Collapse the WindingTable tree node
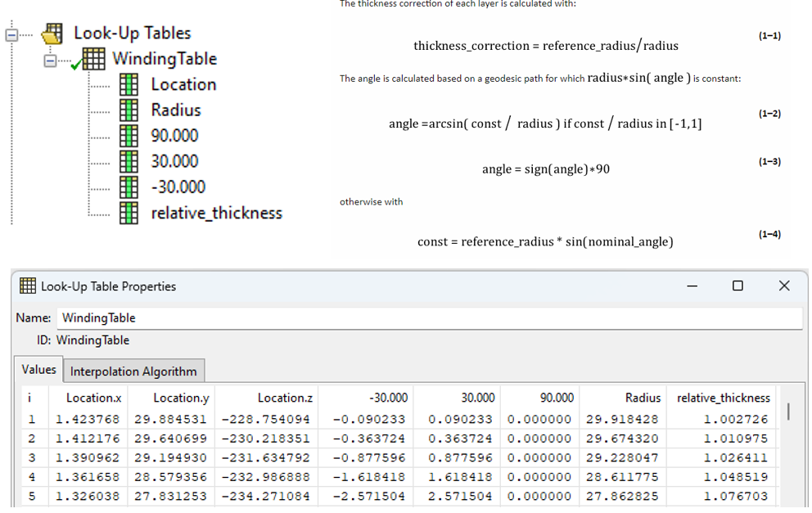 pyautogui.click(x=52, y=61)
